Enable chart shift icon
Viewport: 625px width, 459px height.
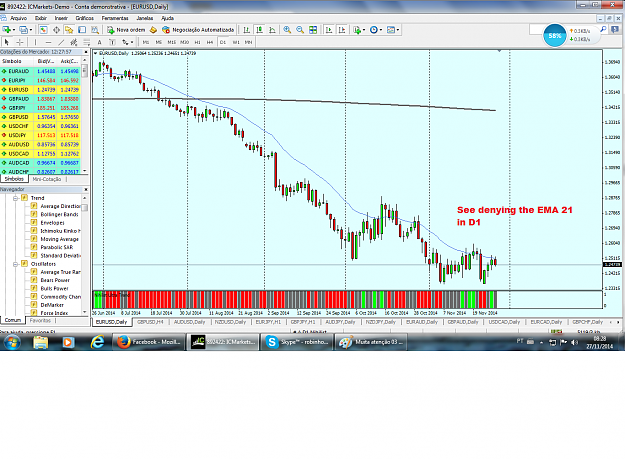(x=342, y=30)
